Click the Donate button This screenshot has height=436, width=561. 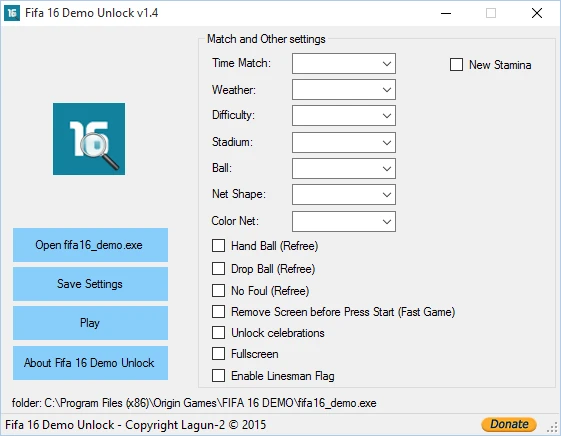pos(509,424)
